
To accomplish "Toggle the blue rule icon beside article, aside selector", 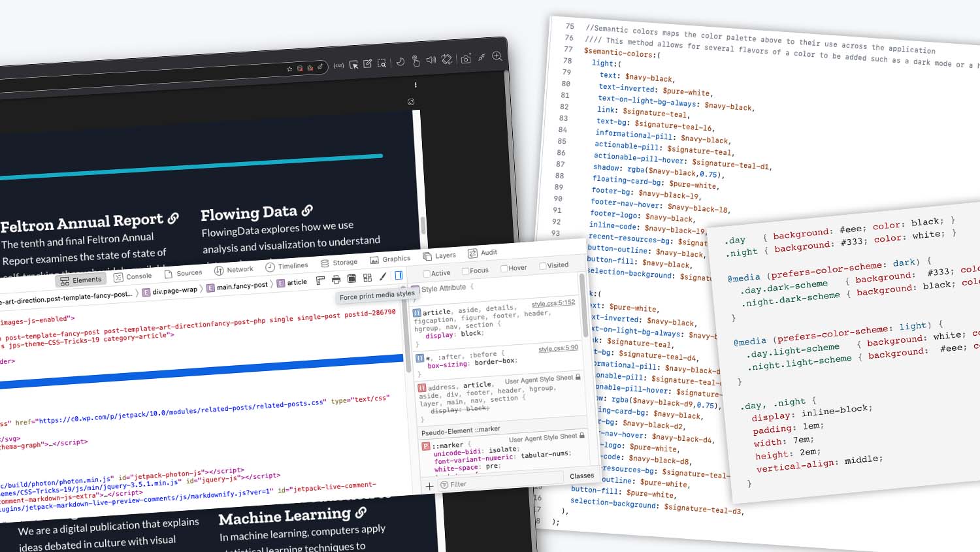I will pyautogui.click(x=417, y=313).
